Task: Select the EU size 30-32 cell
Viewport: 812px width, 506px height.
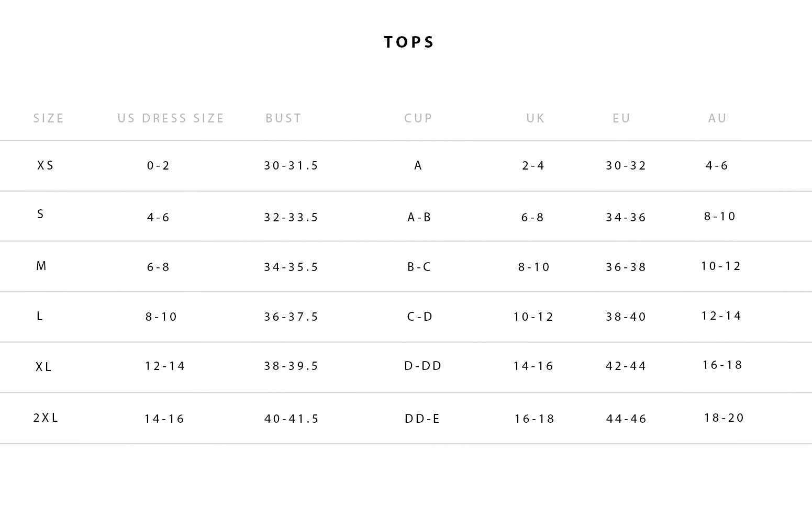Action: [626, 166]
